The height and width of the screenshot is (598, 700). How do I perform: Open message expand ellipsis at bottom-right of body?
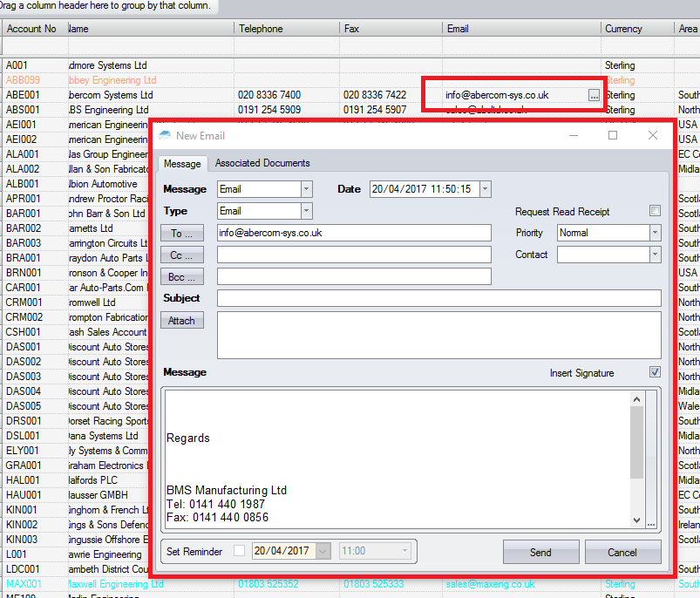coord(650,522)
